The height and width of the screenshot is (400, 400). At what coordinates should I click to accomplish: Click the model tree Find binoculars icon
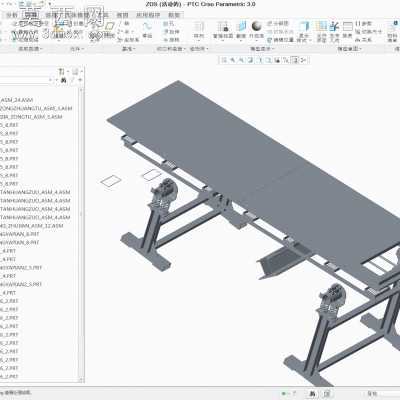63,80
